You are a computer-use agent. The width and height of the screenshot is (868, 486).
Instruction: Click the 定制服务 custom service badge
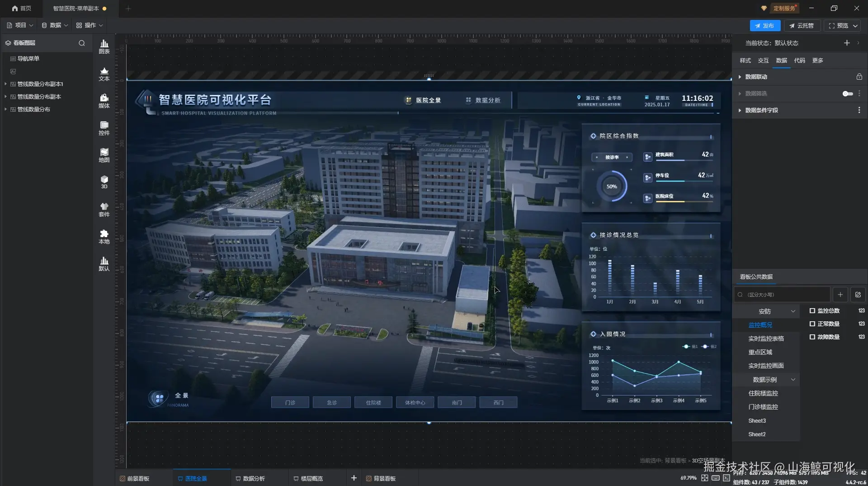784,8
